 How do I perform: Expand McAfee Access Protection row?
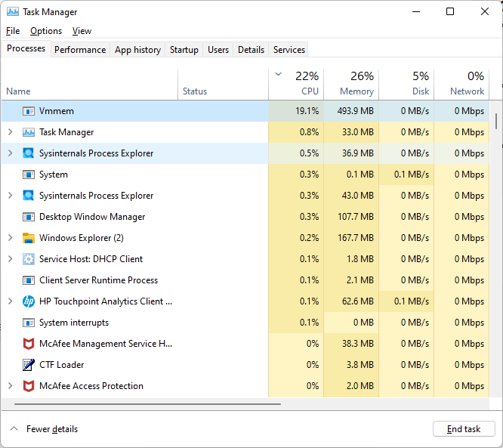click(x=11, y=386)
